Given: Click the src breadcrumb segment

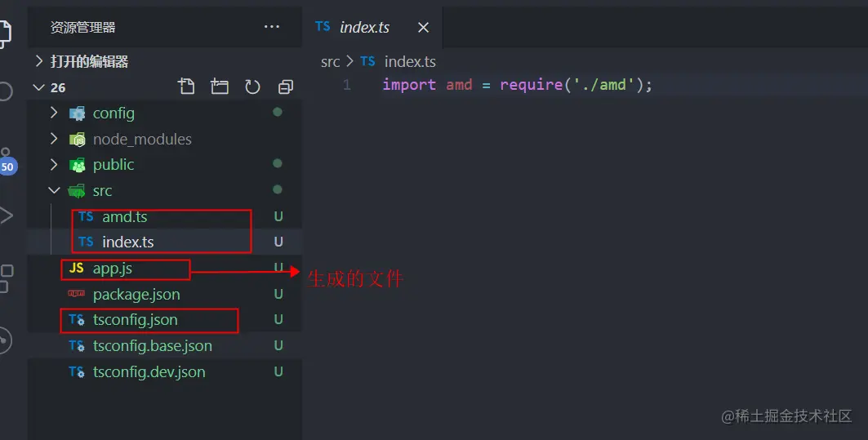Looking at the screenshot, I should pyautogui.click(x=331, y=61).
